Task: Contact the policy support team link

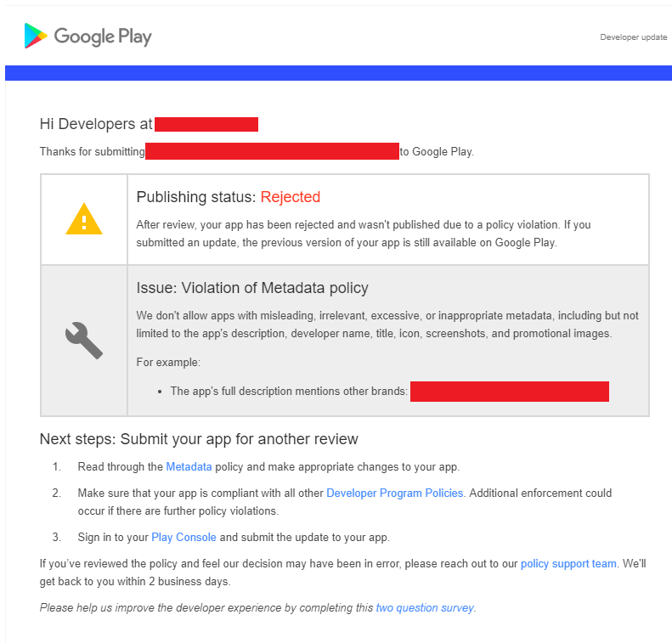Action: 568,563
